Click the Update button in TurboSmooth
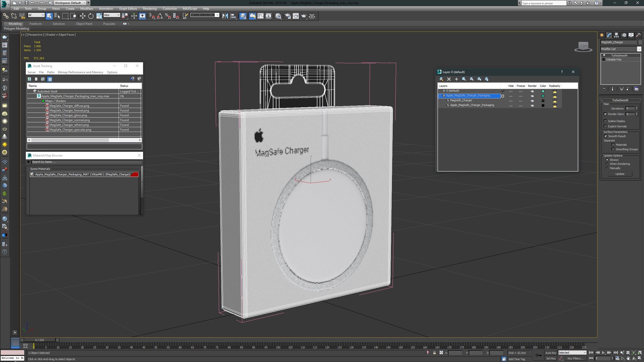Screen dimensions: 644x362 tap(620, 174)
